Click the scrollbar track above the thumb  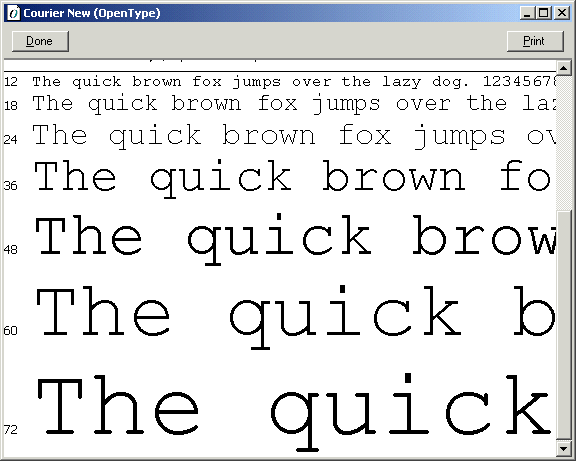click(x=564, y=142)
